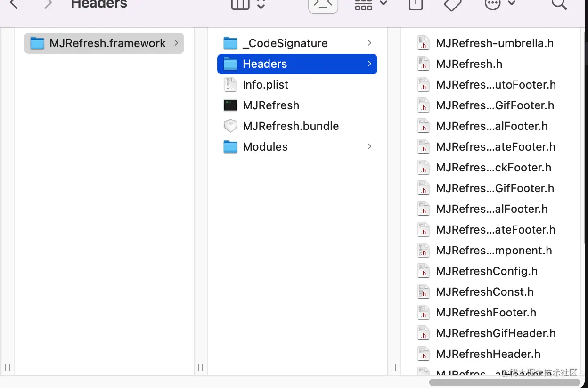Click the MJRefreshConst.h file name
Image resolution: width=588 pixels, height=388 pixels.
click(485, 292)
